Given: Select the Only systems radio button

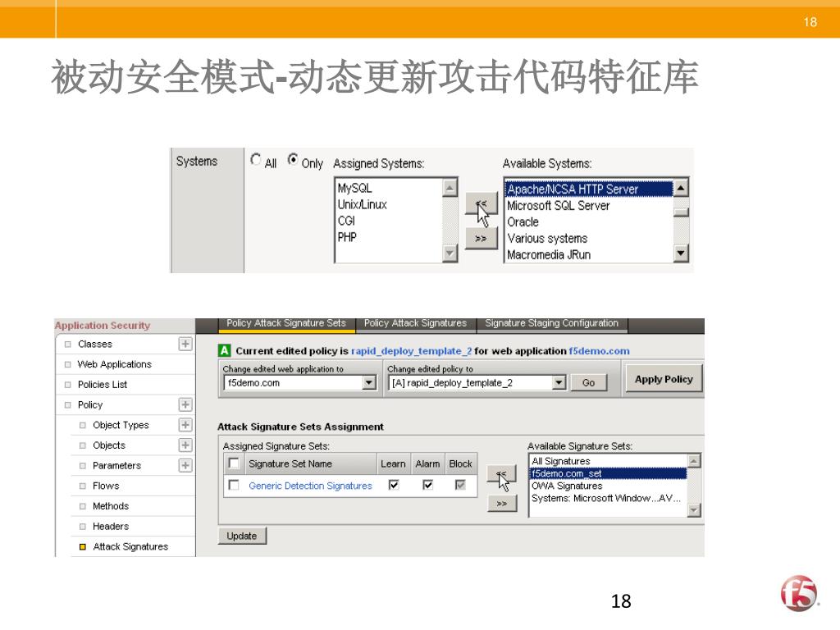Looking at the screenshot, I should 293,160.
